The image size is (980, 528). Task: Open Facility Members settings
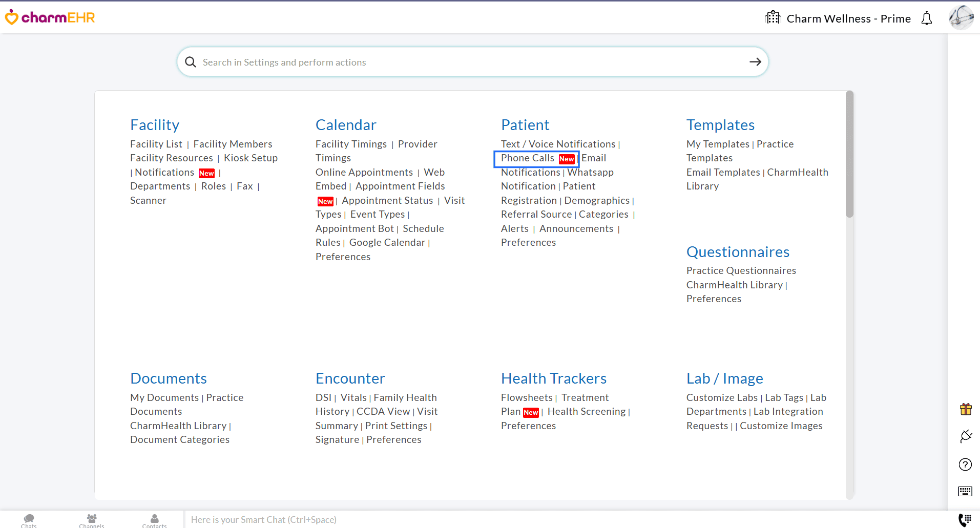(x=233, y=144)
